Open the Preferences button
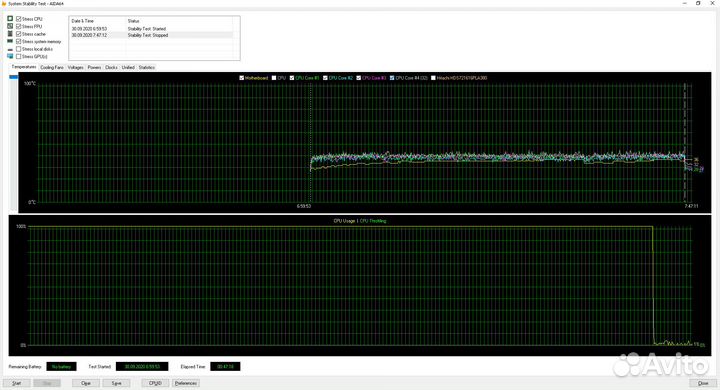This screenshot has height=390, width=720. pos(186,383)
